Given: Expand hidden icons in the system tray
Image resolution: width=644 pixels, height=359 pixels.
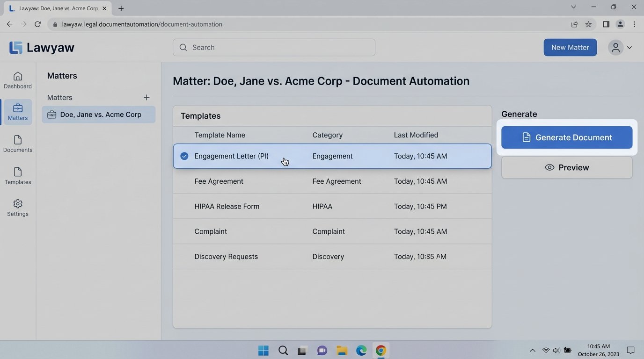Looking at the screenshot, I should [532, 350].
